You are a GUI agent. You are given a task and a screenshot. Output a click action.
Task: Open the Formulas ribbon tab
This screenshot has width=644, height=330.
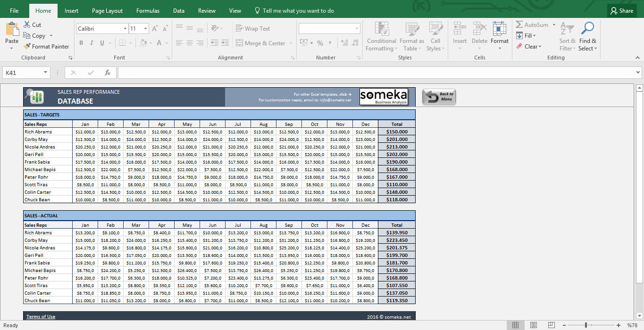148,11
